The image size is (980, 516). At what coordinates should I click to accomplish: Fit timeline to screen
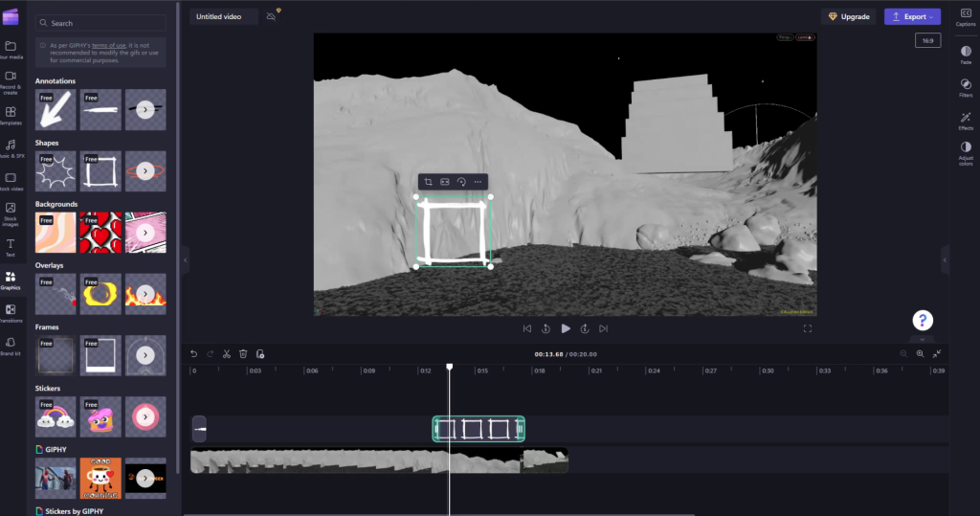[937, 354]
